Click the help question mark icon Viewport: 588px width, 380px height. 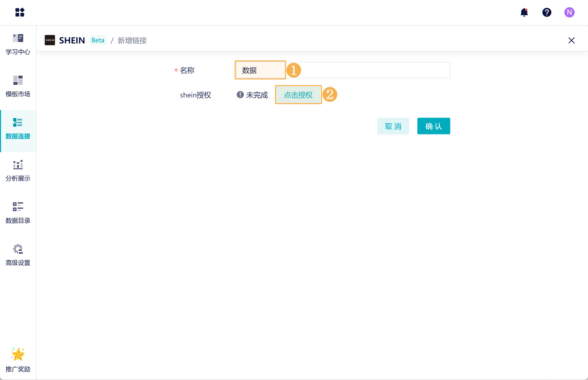coord(547,12)
